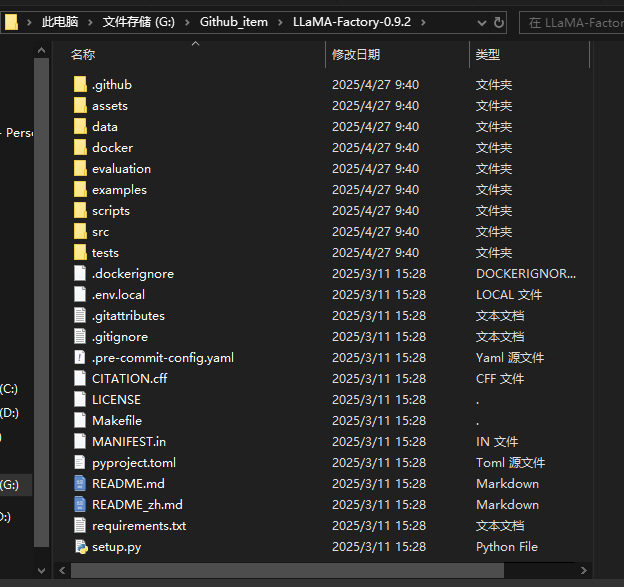Click the Makefile file icon
The height and width of the screenshot is (587, 624).
[x=80, y=421]
